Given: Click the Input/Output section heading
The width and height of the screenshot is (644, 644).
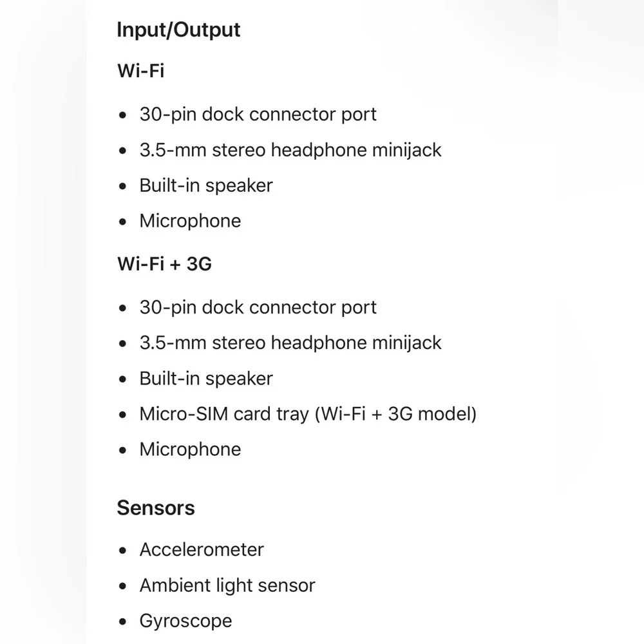Looking at the screenshot, I should [x=178, y=30].
